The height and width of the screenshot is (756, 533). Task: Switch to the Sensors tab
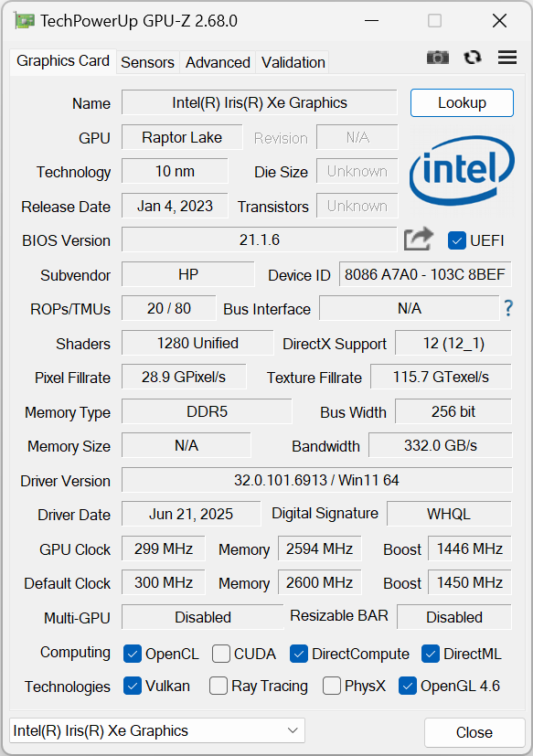(147, 62)
